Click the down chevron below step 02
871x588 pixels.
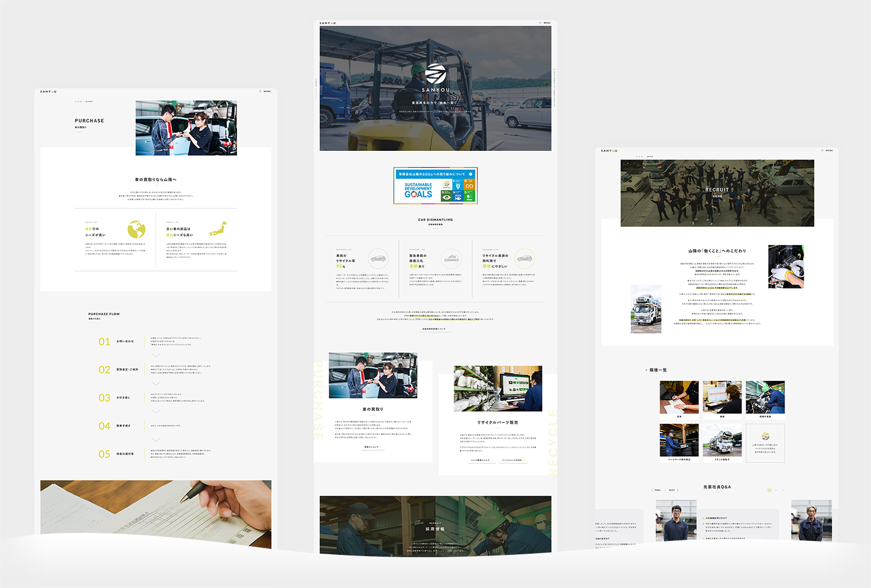click(156, 383)
